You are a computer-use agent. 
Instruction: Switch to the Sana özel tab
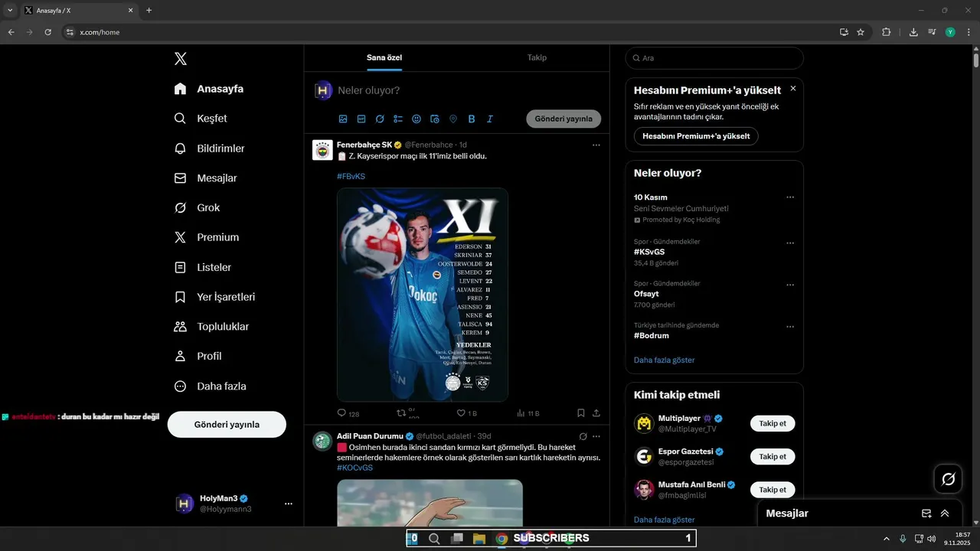click(384, 57)
